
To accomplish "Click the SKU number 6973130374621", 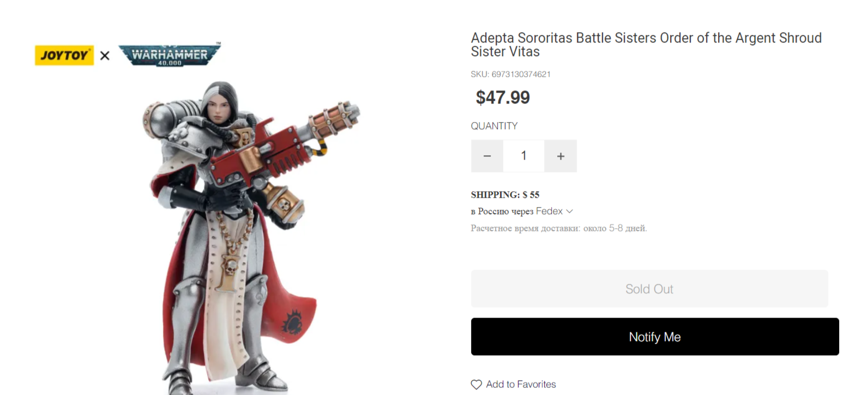I will [521, 74].
